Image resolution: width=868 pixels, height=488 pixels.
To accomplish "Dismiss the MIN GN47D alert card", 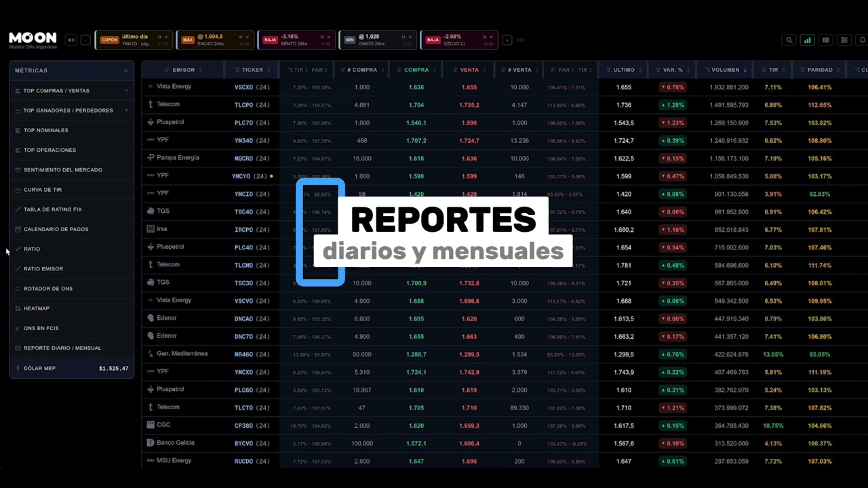I will pyautogui.click(x=410, y=37).
